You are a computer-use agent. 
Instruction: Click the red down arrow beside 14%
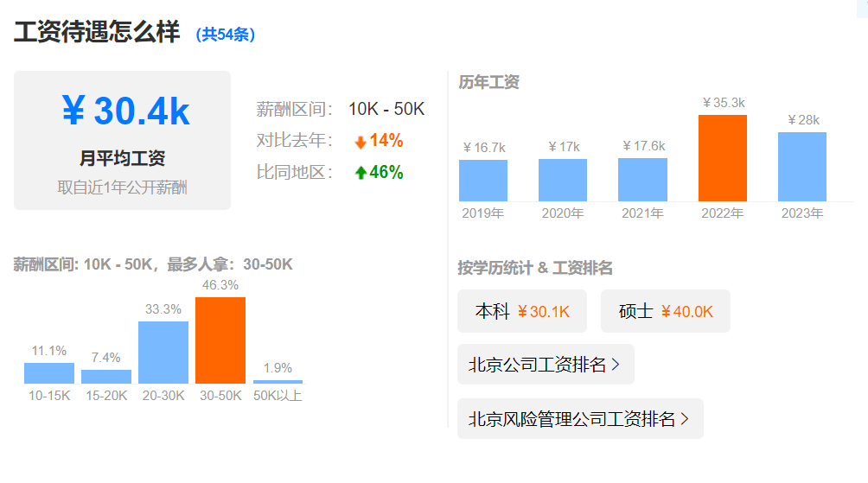pyautogui.click(x=361, y=142)
